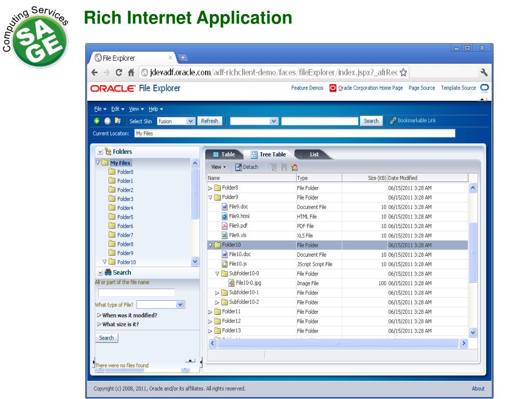Click the File9.xls spreadsheet icon
Screen dimensions: 532x399
[x=224, y=235]
